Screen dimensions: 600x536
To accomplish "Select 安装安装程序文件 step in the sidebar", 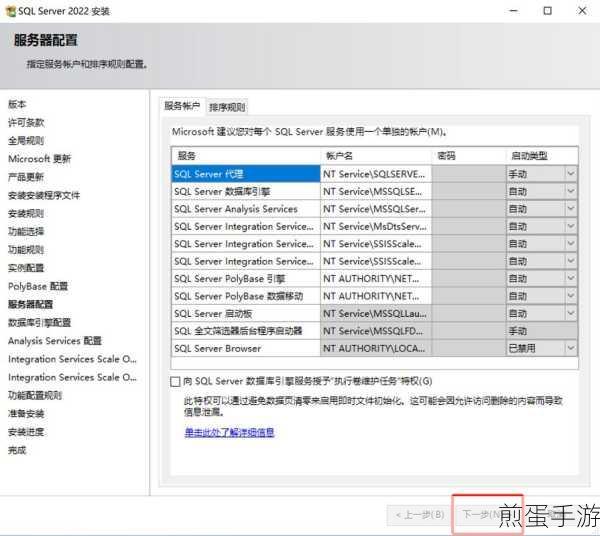I will [44, 195].
